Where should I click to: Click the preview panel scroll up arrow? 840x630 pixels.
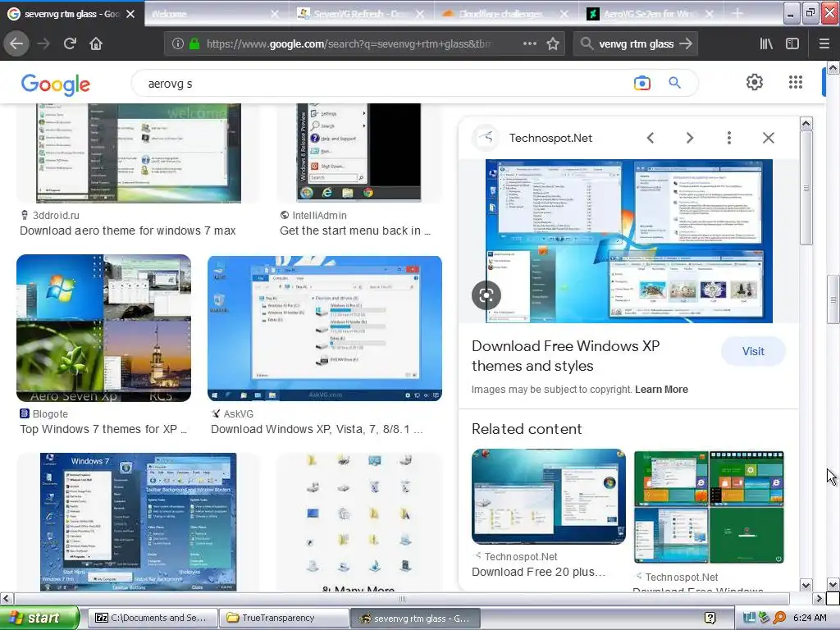tap(806, 124)
